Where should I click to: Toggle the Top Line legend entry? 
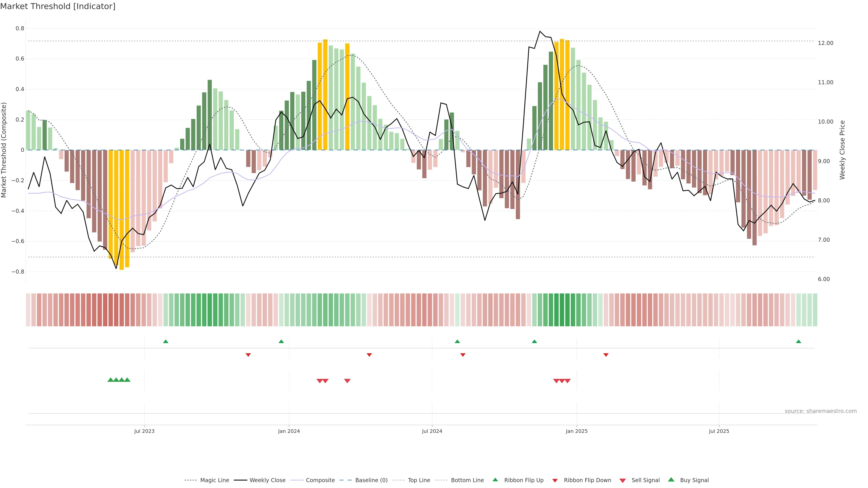tap(419, 480)
